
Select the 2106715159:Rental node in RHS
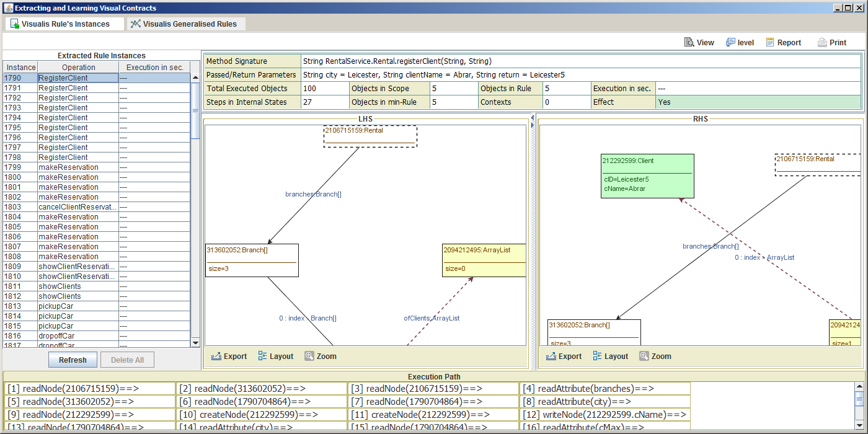818,165
